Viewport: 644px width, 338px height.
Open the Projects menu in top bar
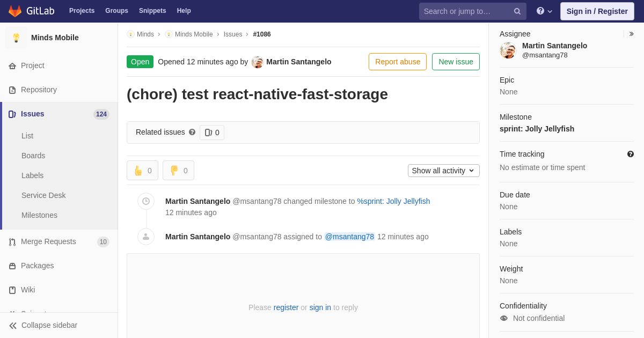(x=82, y=11)
